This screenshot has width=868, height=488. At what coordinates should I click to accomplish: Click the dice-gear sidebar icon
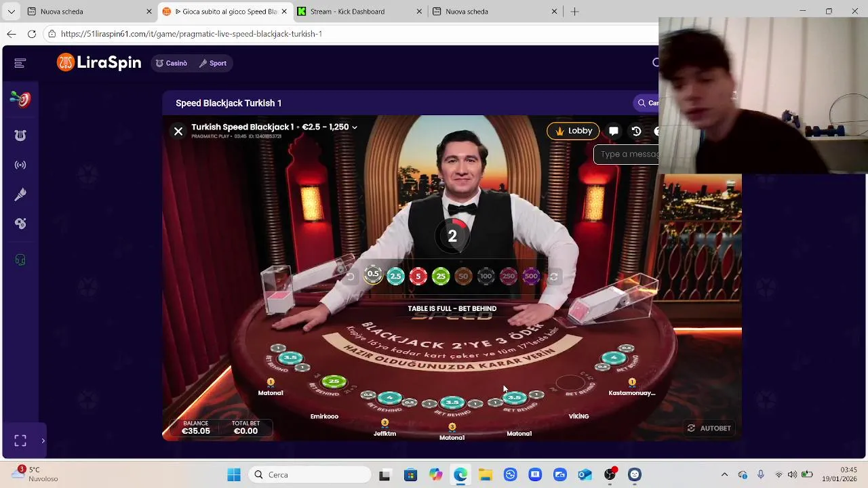pyautogui.click(x=20, y=224)
